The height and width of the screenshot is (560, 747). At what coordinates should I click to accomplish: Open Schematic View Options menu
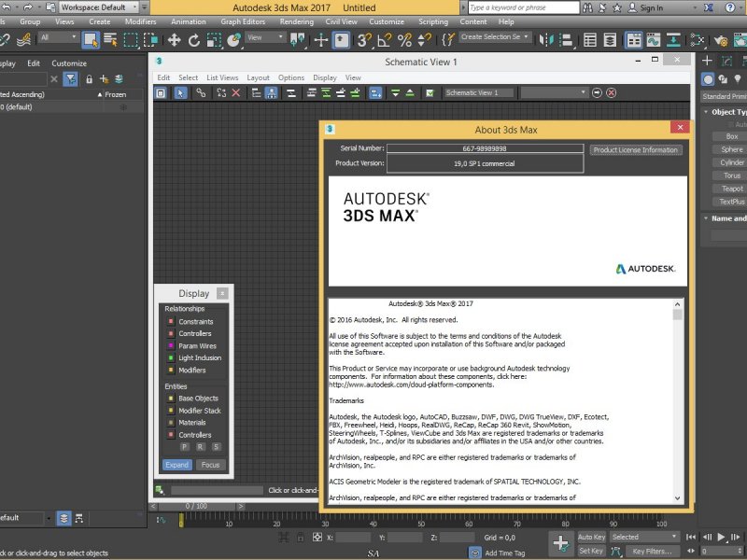pyautogui.click(x=291, y=77)
